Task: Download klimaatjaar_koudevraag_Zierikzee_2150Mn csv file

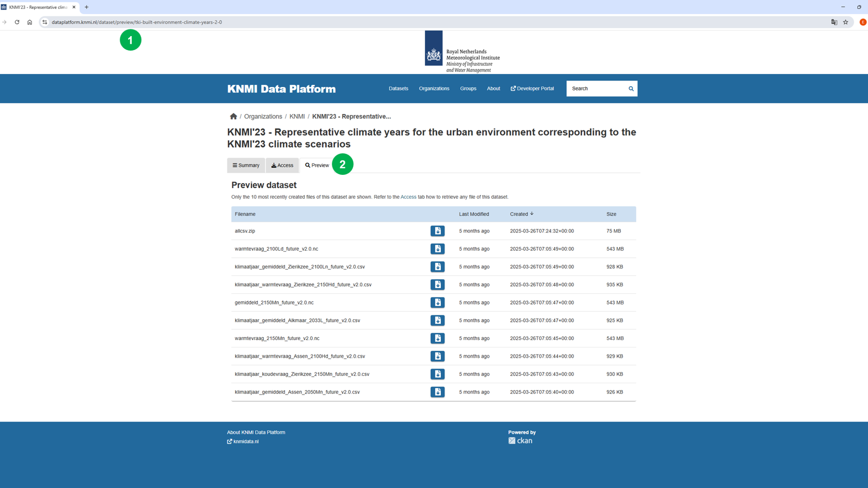Action: 437,374
